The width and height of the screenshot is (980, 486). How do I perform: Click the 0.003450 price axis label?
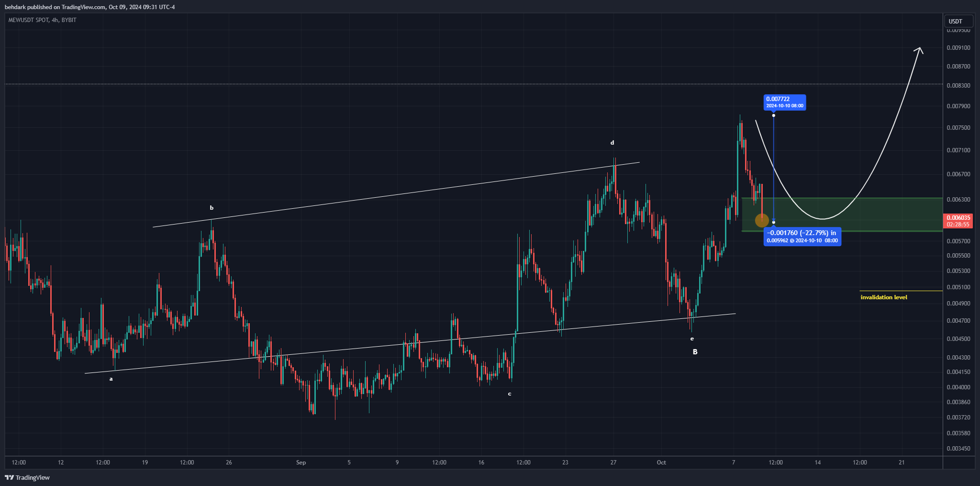[958, 448]
